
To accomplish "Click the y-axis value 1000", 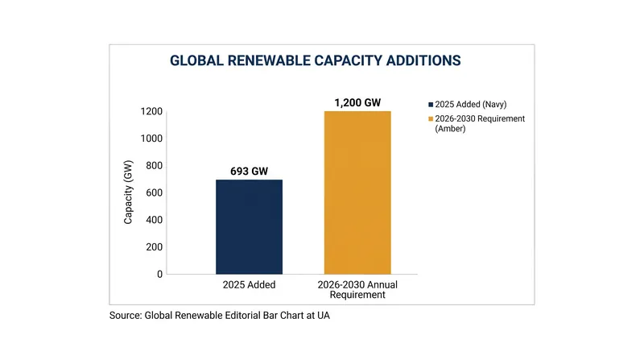I will click(151, 139).
